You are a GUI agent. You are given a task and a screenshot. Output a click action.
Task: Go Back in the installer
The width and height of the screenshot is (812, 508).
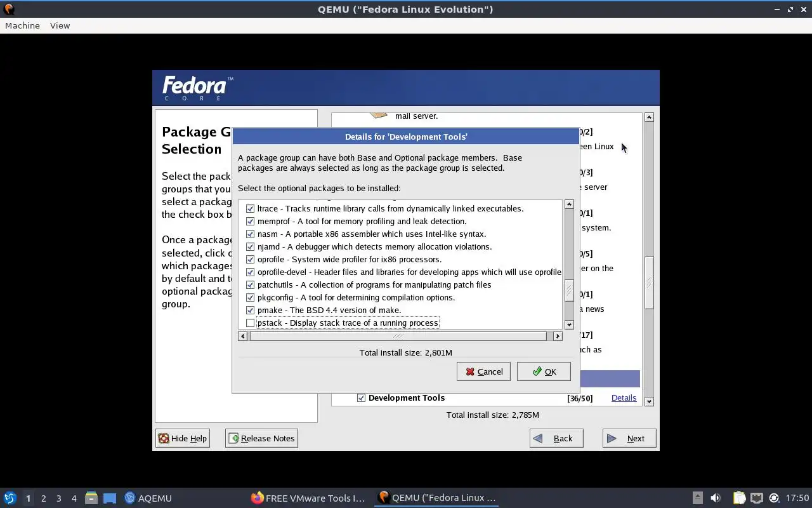click(x=556, y=438)
